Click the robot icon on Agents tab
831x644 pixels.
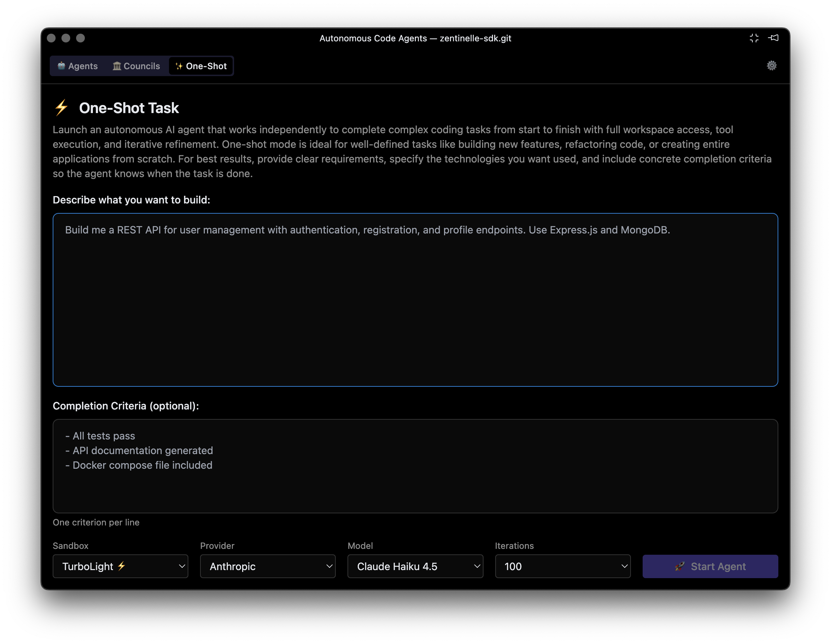coord(62,66)
